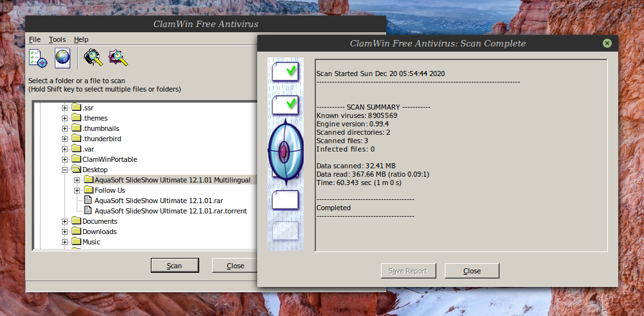Click the 'Time: 60.343 sec' line
This screenshot has width=644, height=316.
pyautogui.click(x=359, y=183)
